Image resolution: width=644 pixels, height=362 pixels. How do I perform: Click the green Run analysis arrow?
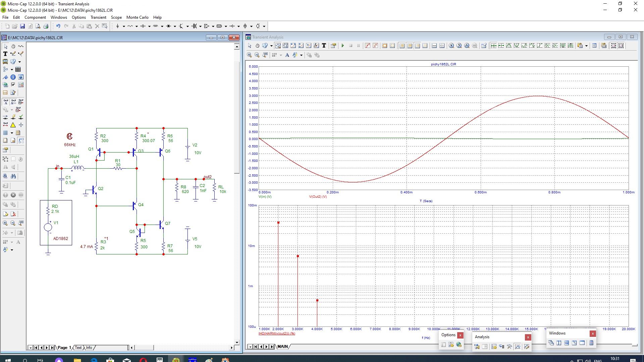pos(343,46)
